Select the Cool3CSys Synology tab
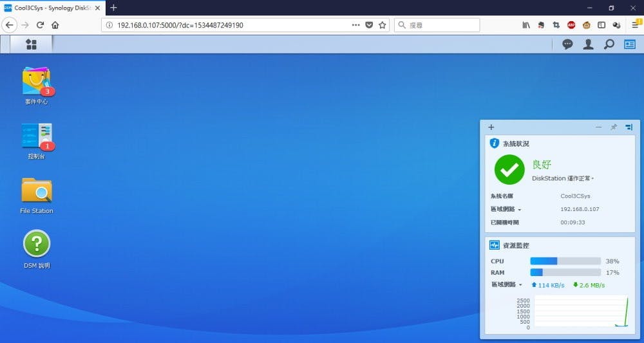Image resolution: width=644 pixels, height=343 pixels. (53, 8)
